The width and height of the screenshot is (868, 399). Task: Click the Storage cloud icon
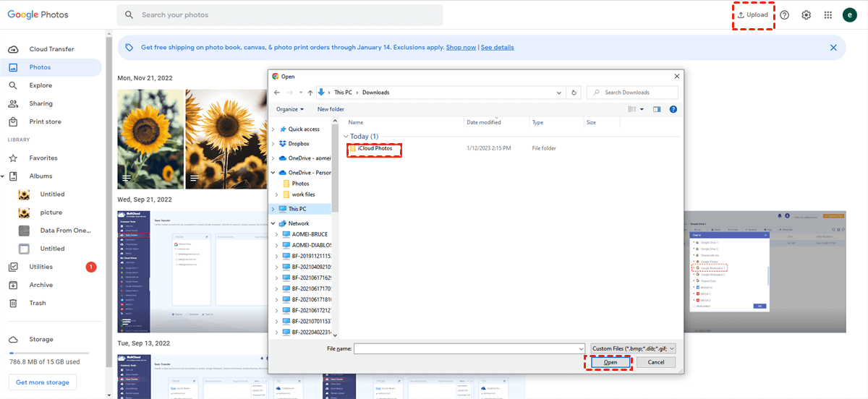(13, 339)
